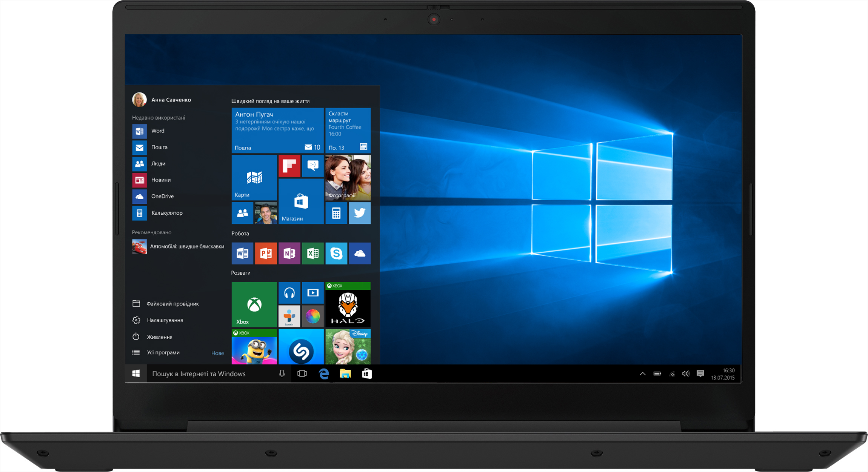
Task: Launch Microsoft Edge from the taskbar
Action: 324,374
